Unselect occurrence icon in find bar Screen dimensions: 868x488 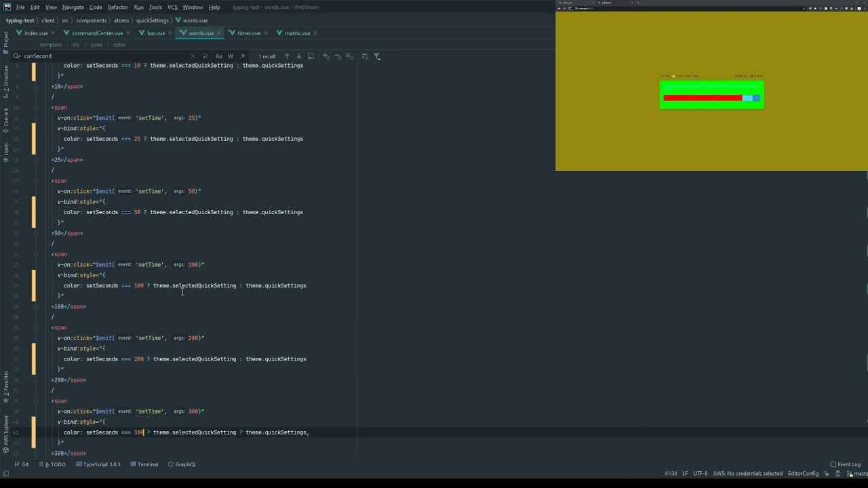point(338,56)
